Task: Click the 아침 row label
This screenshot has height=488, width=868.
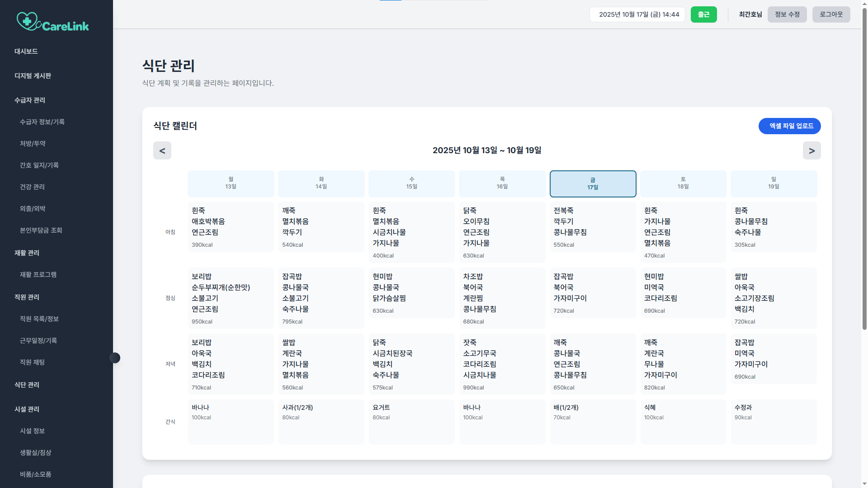Action: (x=170, y=232)
